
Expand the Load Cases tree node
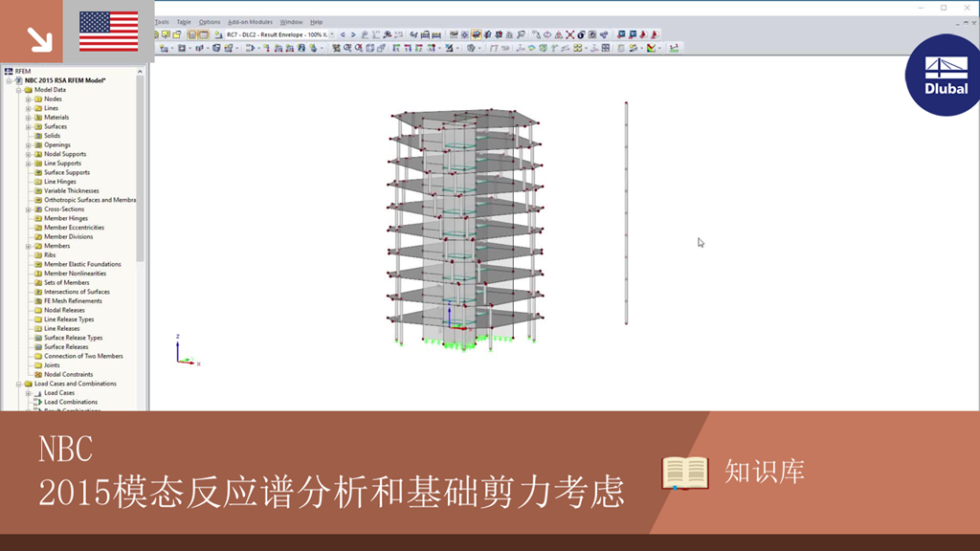(x=28, y=393)
